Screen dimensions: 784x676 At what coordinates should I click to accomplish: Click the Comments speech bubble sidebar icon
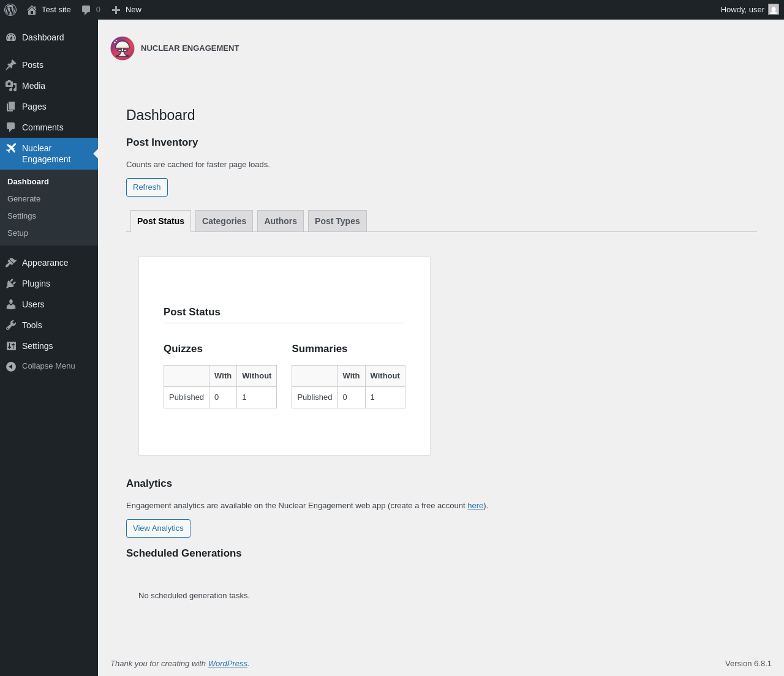11,127
